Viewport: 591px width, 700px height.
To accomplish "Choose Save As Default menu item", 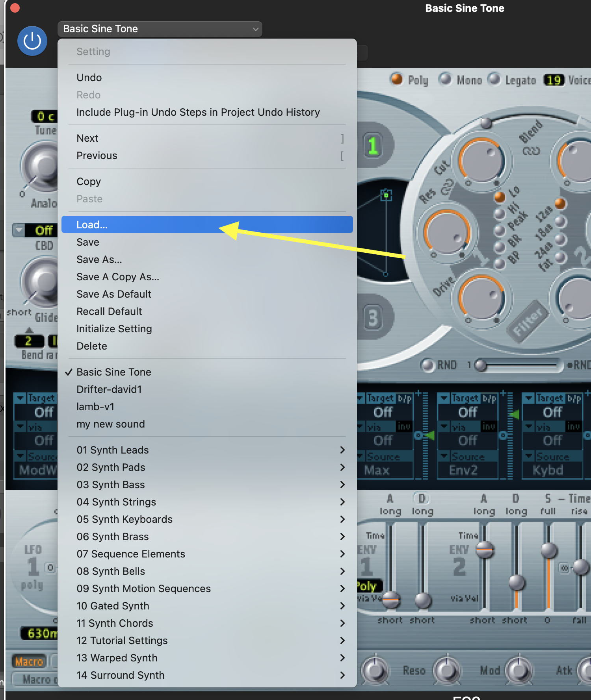I will tap(114, 294).
